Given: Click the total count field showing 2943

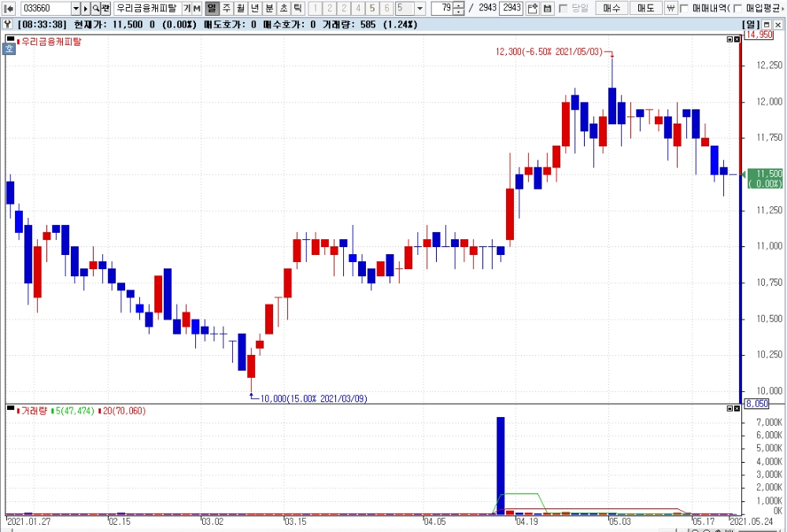Looking at the screenshot, I should (512, 8).
